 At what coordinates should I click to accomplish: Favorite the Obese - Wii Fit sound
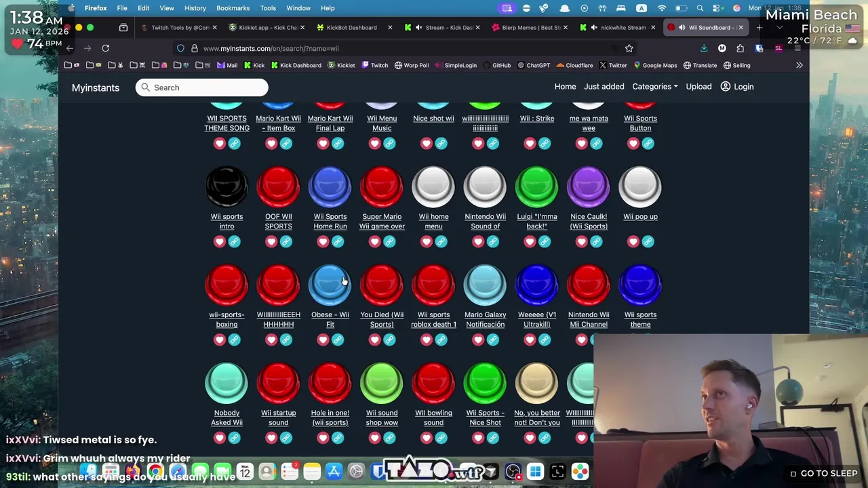[x=323, y=340]
